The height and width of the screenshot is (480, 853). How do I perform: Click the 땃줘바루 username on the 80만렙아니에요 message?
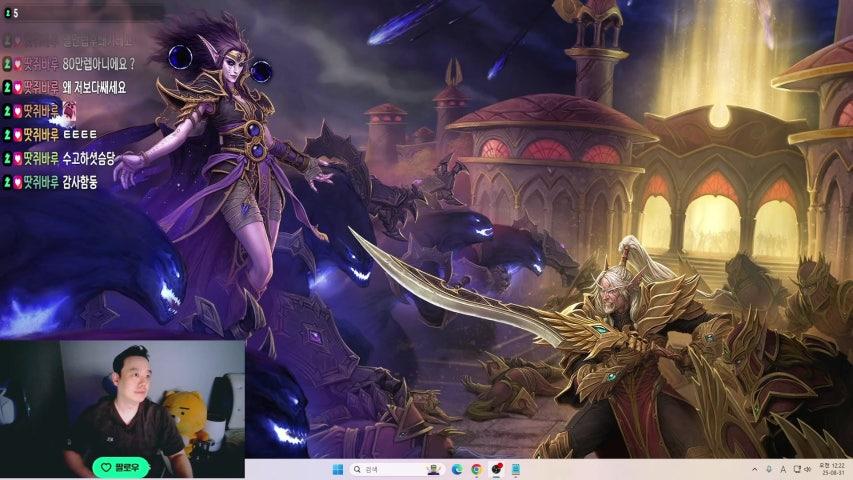point(41,64)
